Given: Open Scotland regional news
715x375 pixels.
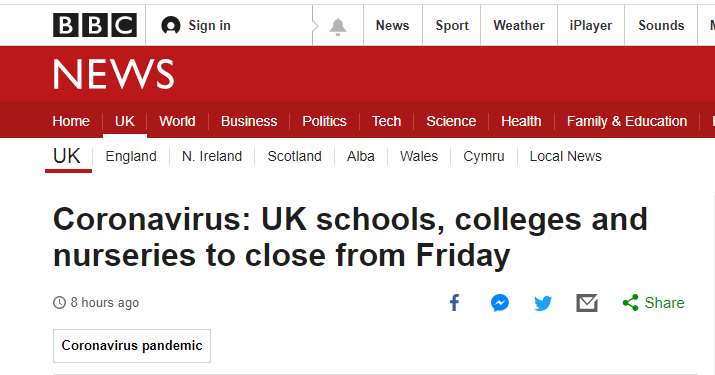Looking at the screenshot, I should tap(295, 156).
